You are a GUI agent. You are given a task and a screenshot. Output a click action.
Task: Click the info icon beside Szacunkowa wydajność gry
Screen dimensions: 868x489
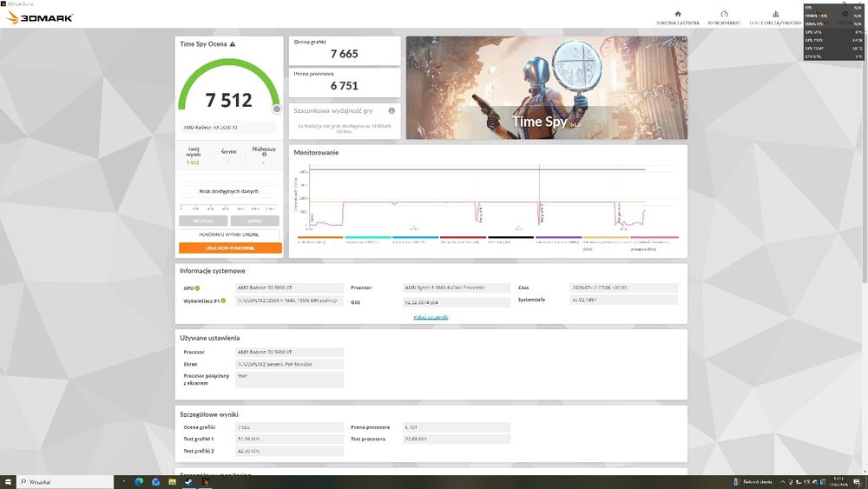click(391, 111)
